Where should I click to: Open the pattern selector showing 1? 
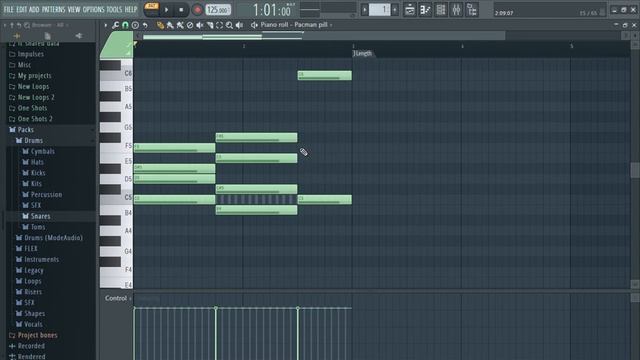click(380, 10)
